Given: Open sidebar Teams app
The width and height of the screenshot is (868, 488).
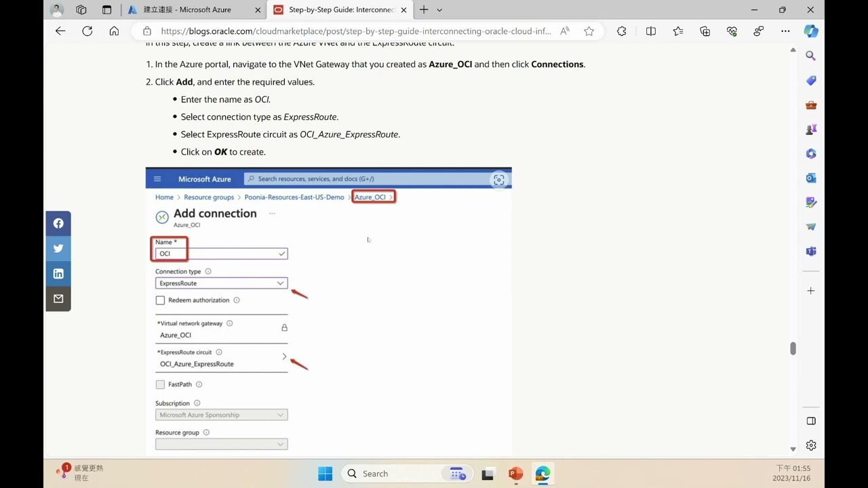Looking at the screenshot, I should tap(811, 251).
